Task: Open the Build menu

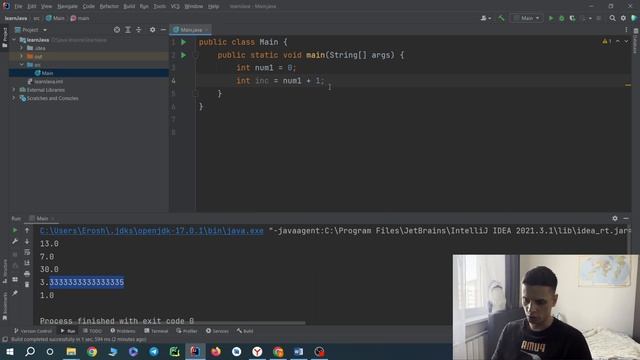Action: 129,7
